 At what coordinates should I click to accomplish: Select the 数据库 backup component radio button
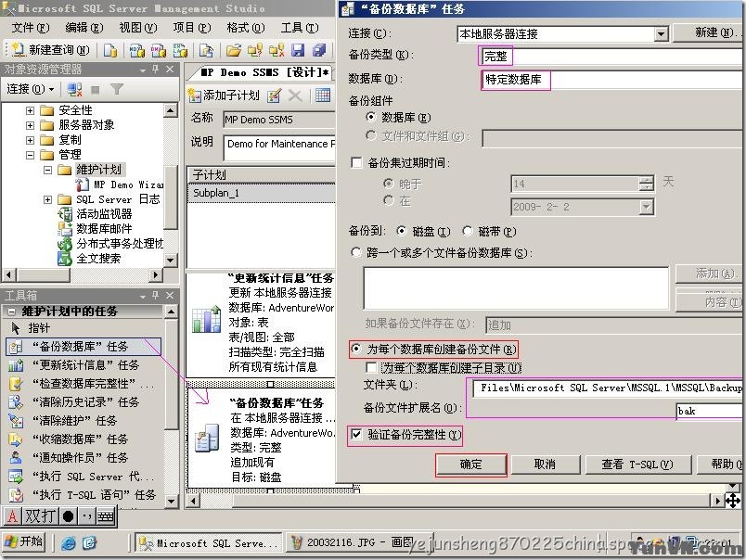370,117
